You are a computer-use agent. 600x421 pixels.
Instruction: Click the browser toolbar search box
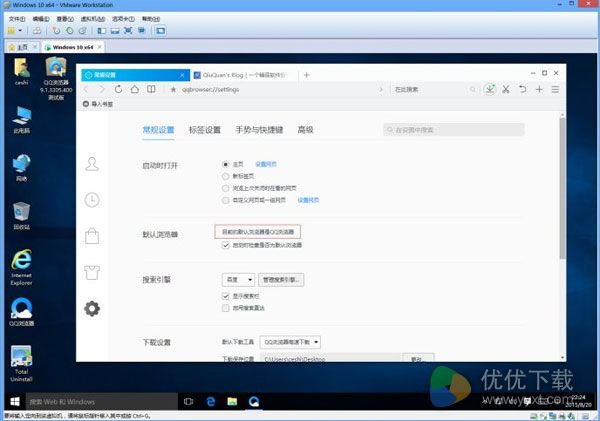coord(435,90)
